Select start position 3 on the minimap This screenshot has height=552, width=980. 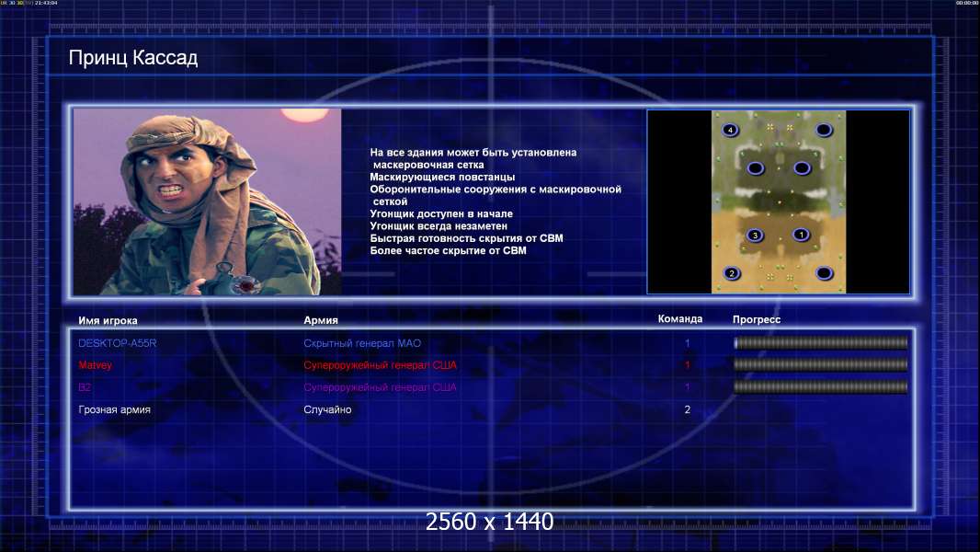point(755,235)
